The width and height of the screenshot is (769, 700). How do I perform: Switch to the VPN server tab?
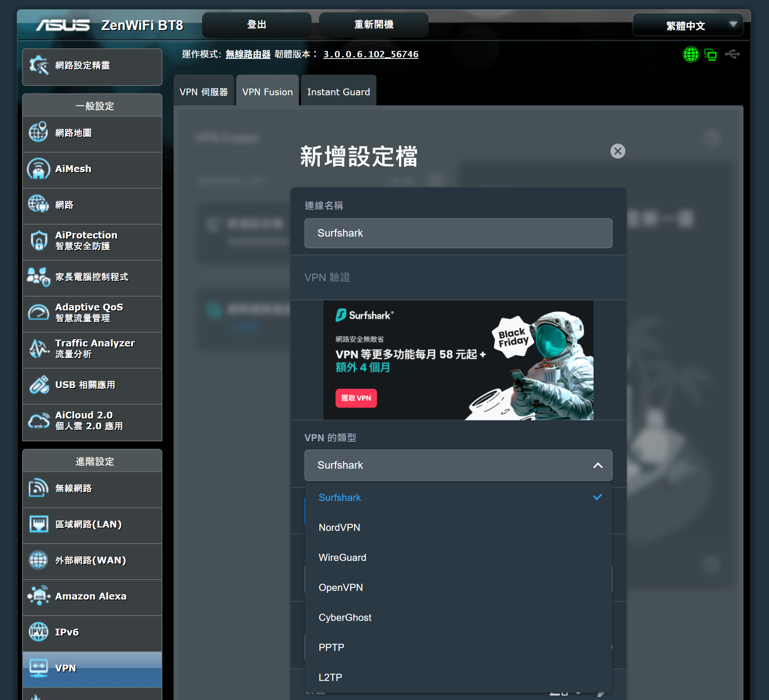click(204, 92)
